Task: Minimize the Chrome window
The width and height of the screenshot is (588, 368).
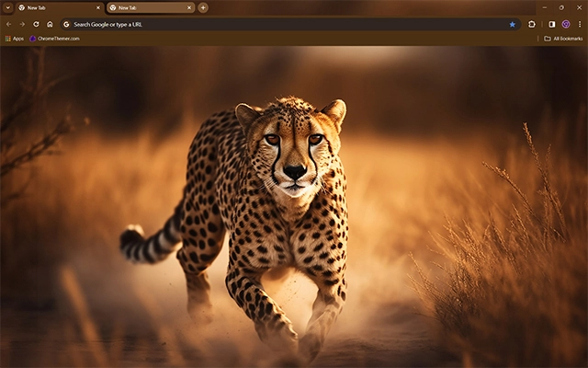Action: tap(545, 7)
